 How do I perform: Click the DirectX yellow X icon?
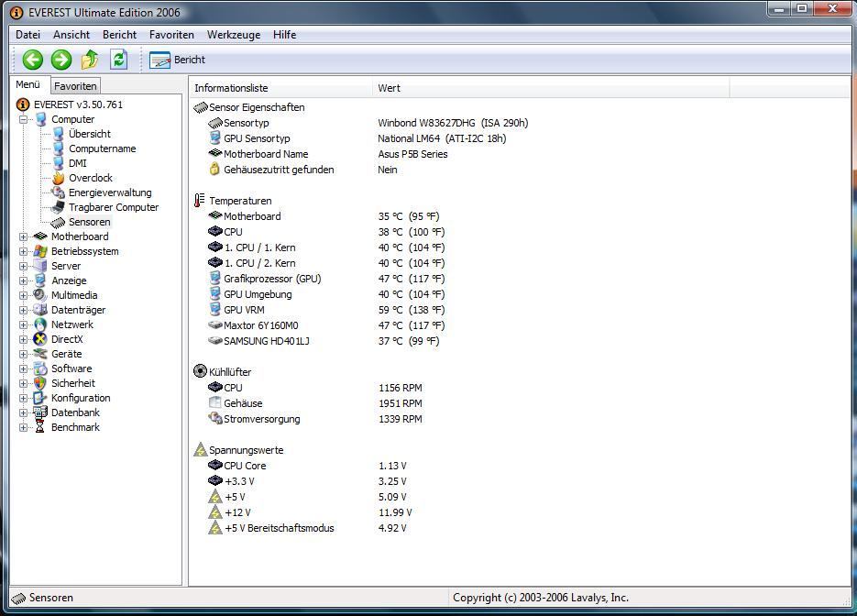(x=40, y=339)
